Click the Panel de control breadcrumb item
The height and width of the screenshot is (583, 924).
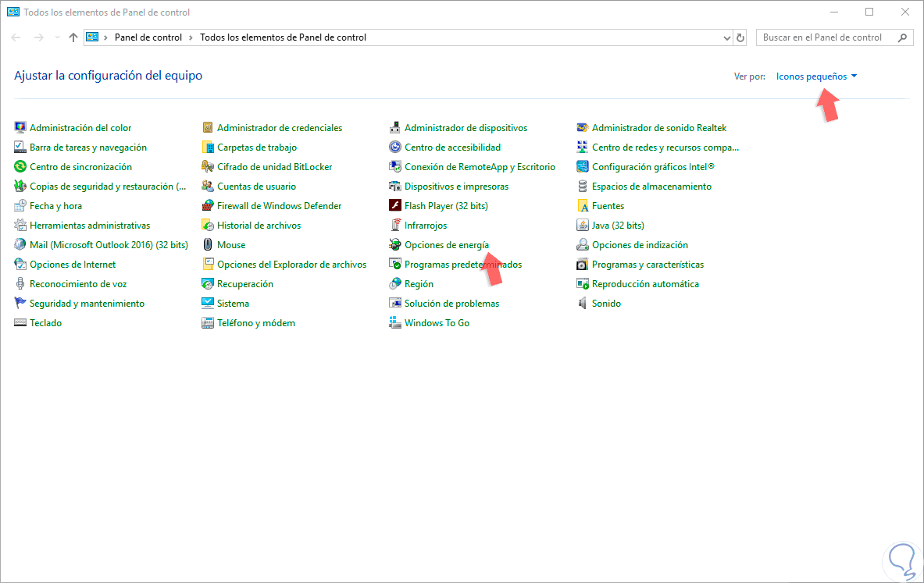[148, 37]
